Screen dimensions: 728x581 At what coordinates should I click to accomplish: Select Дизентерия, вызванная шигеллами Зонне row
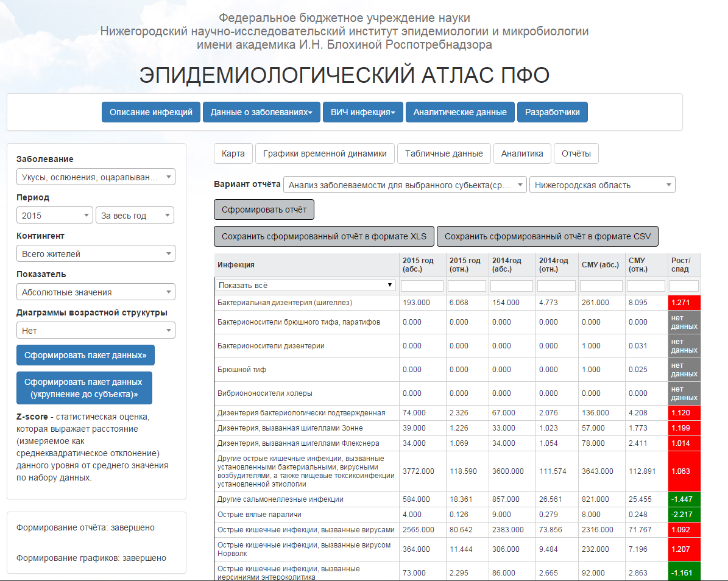(458, 428)
